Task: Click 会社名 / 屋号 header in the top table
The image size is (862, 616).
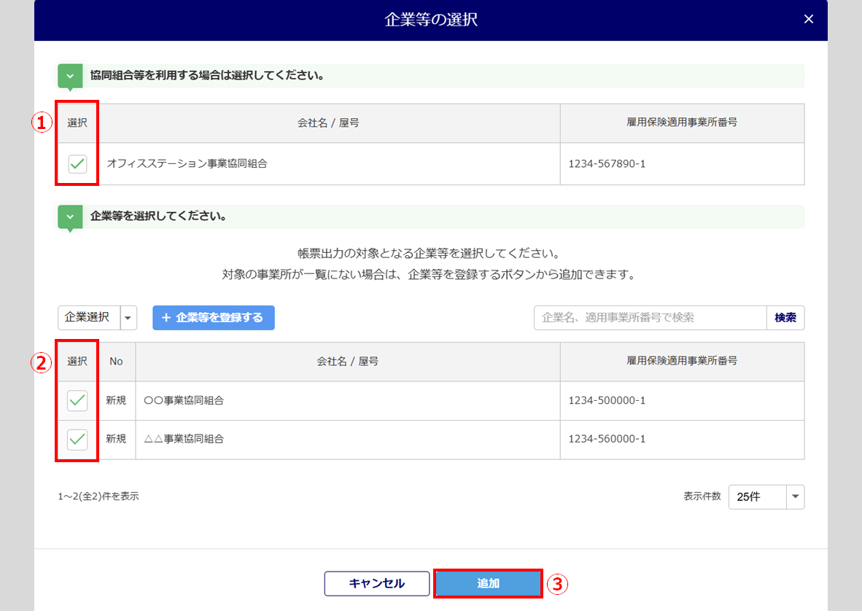Action: click(328, 123)
